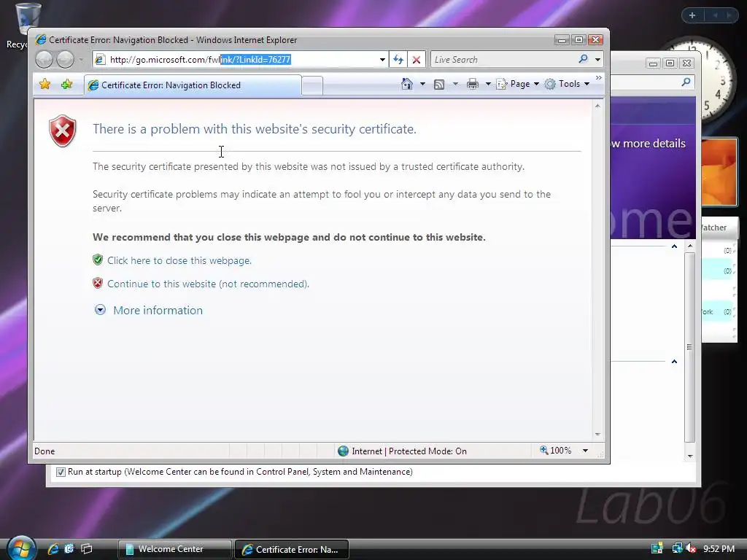Go forward with the IE Forward arrow
Image resolution: width=747 pixels, height=560 pixels.
65,60
